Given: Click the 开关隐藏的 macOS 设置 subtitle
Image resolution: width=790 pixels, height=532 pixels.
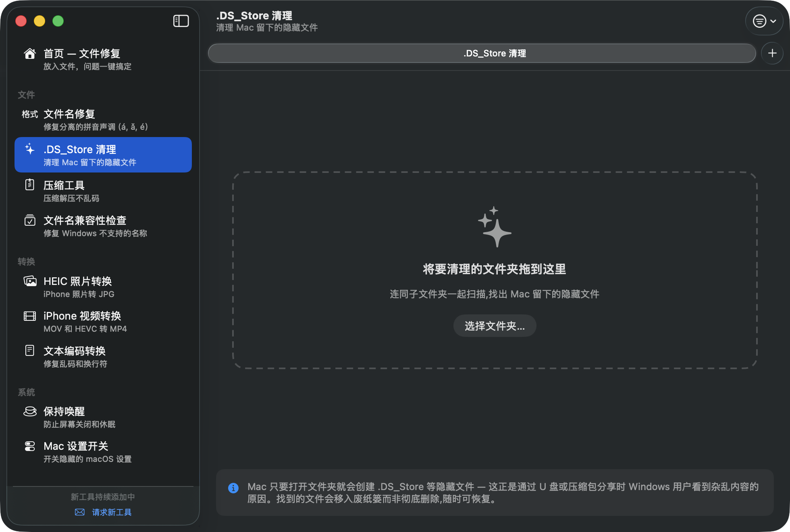Looking at the screenshot, I should click(x=87, y=459).
